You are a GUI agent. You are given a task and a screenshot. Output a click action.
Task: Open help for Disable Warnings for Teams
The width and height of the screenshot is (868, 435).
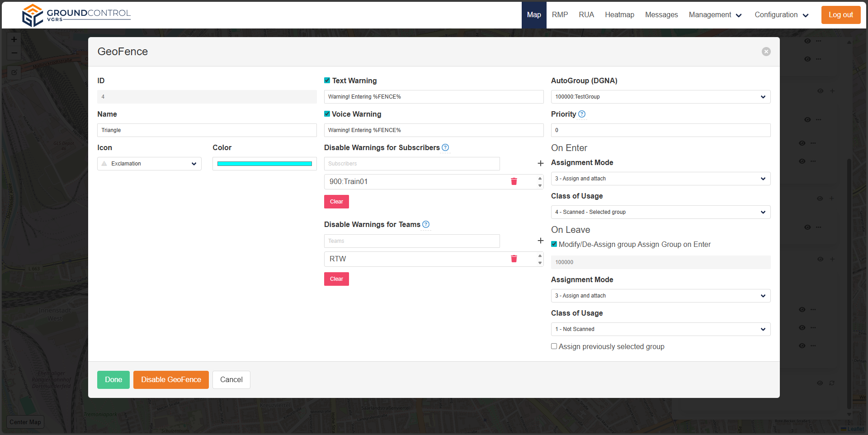pos(426,224)
